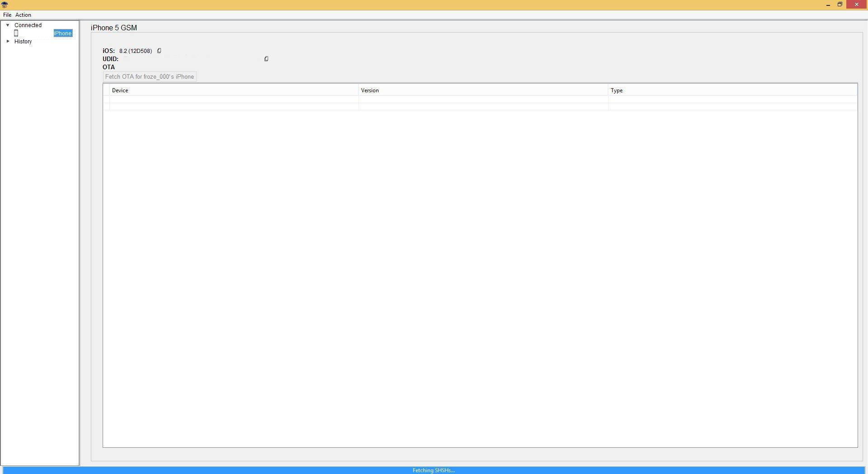
Task: Open the File menu
Action: point(7,15)
